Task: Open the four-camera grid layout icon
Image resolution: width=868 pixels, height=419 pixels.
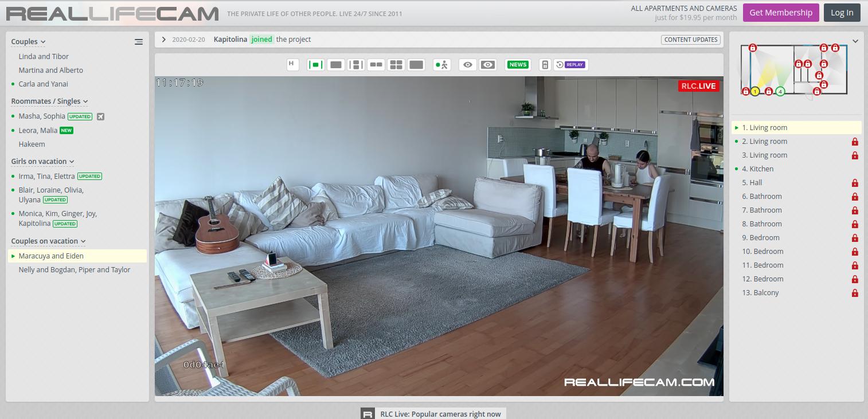Action: pyautogui.click(x=396, y=64)
